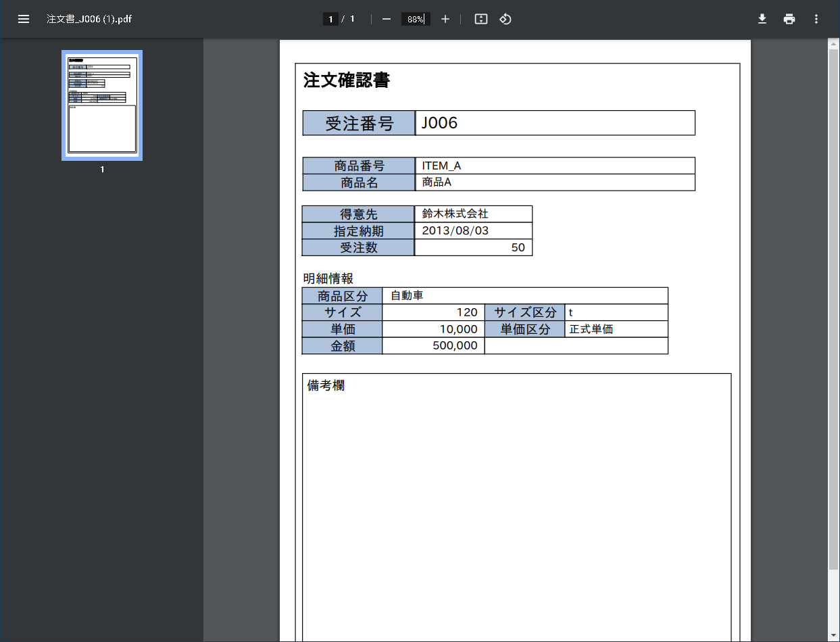This screenshot has width=840, height=642.
Task: Click the current page number field
Action: pyautogui.click(x=330, y=19)
